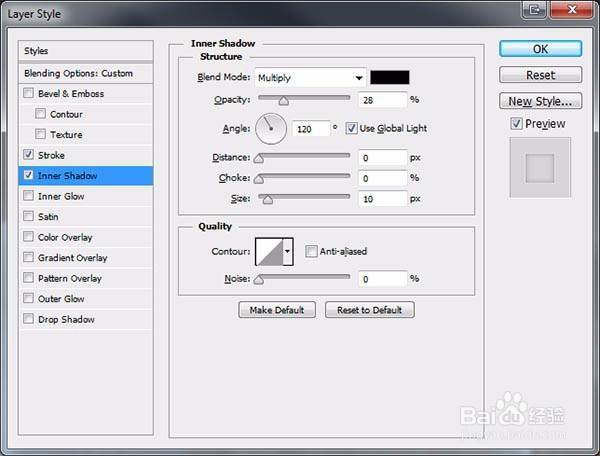Select the Outer Glow effect label
Image resolution: width=600 pixels, height=456 pixels.
pos(61,299)
